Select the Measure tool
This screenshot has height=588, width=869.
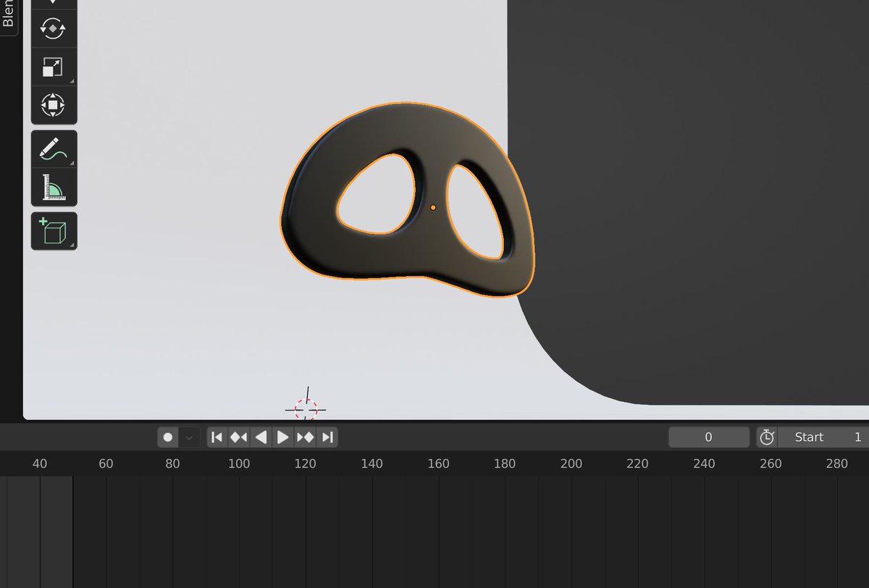coord(54,188)
